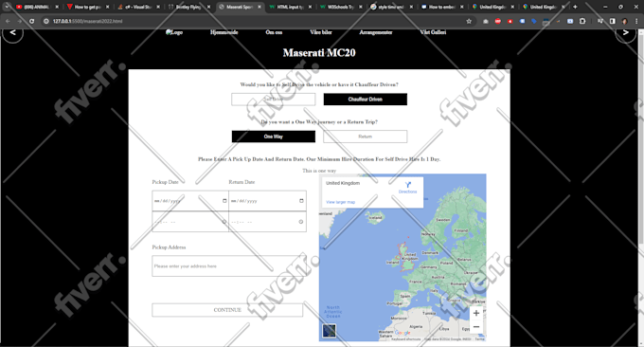Open the Hjemmeside nav link
This screenshot has width=644, height=347.
tap(224, 32)
